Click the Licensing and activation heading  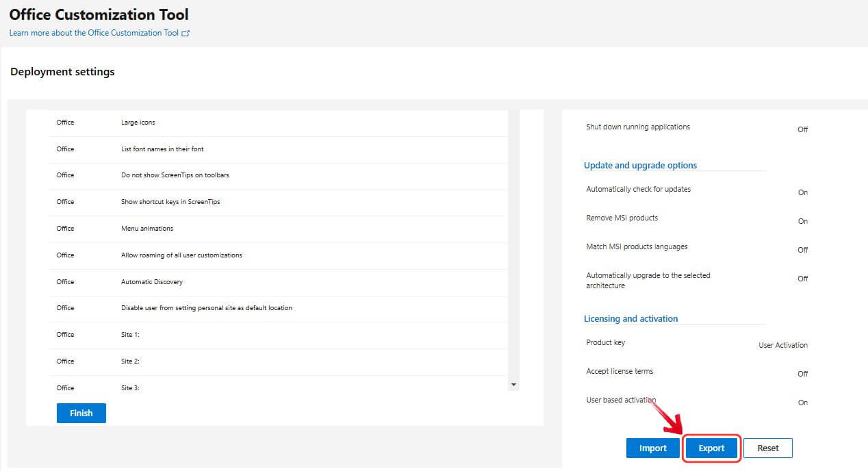[630, 318]
